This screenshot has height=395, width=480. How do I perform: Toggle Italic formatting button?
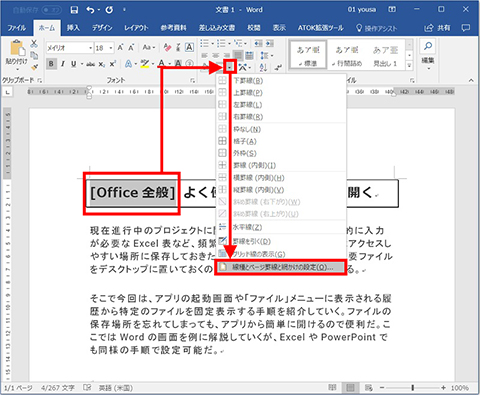(x=62, y=64)
